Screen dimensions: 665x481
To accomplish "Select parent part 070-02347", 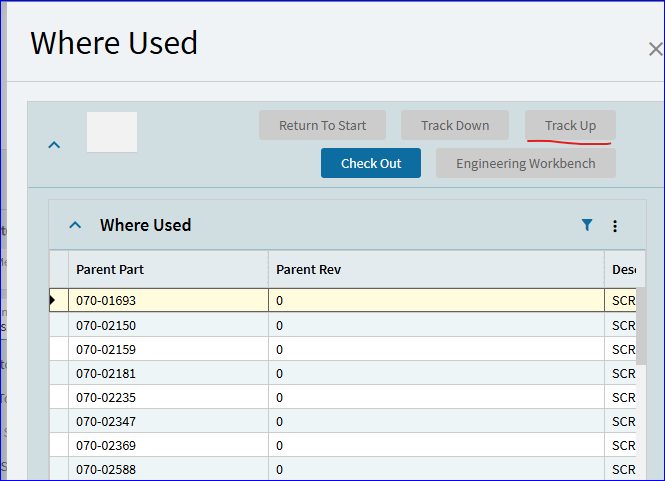I will click(x=168, y=421).
